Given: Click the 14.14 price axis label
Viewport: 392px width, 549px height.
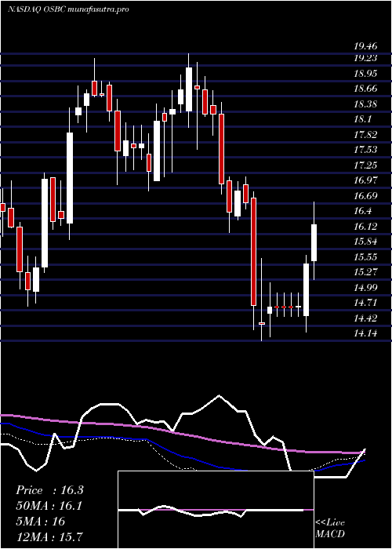Looking at the screenshot, I should [x=365, y=333].
